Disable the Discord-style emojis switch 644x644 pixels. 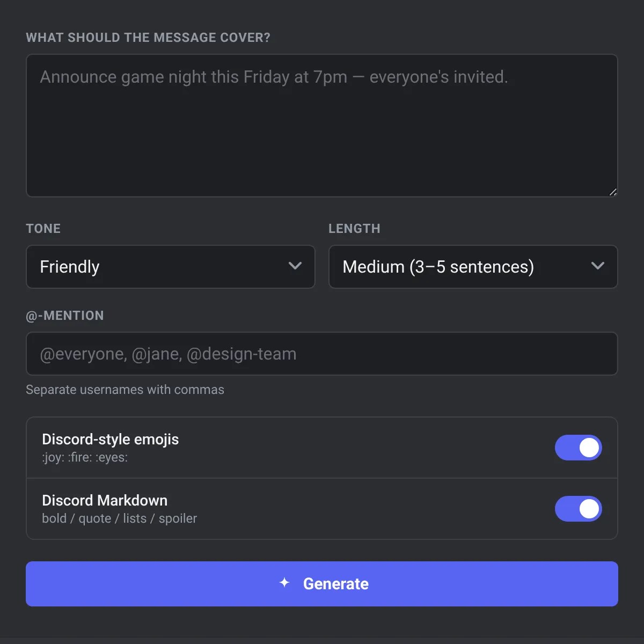(579, 448)
